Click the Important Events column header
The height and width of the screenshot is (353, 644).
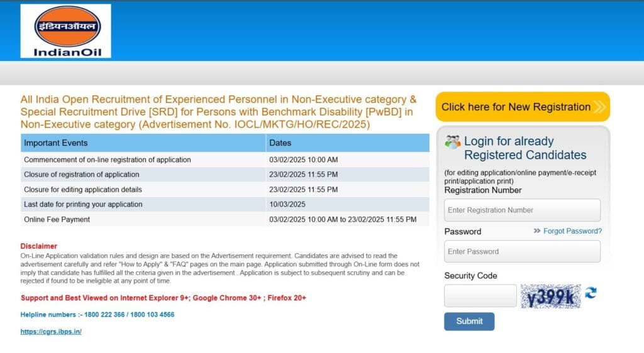click(56, 143)
